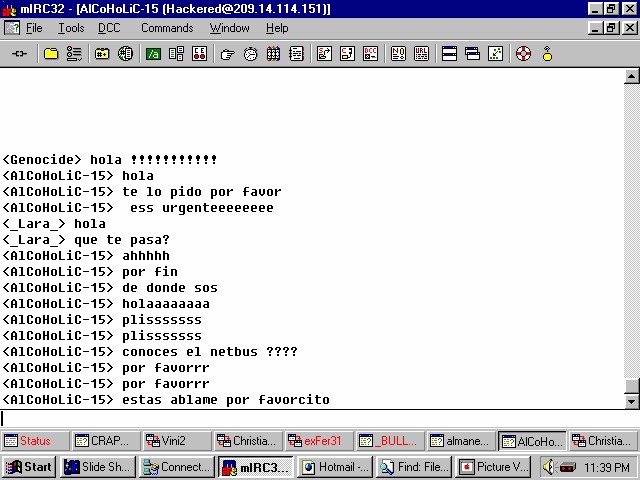Click the mIRC3... taskbar button

click(256, 467)
